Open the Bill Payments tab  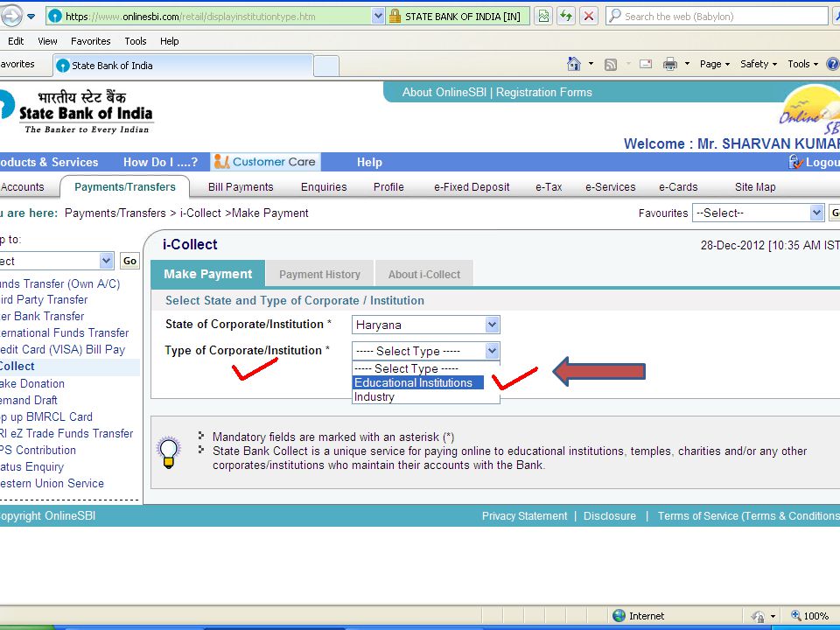pyautogui.click(x=241, y=187)
